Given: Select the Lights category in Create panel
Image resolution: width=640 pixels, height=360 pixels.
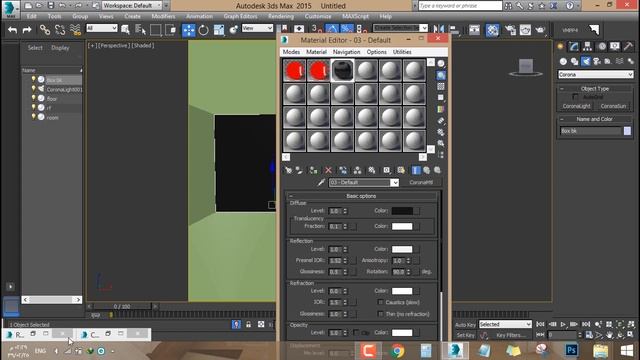Looking at the screenshot, I should click(586, 61).
